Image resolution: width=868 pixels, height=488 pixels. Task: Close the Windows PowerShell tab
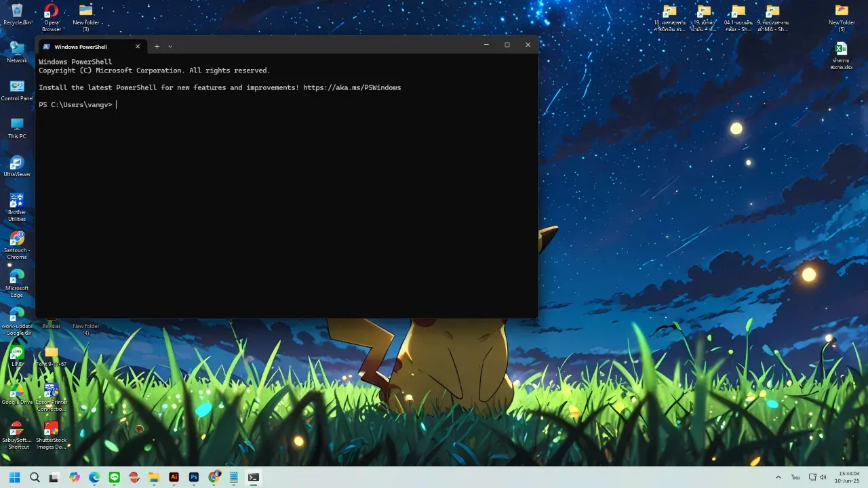point(138,46)
